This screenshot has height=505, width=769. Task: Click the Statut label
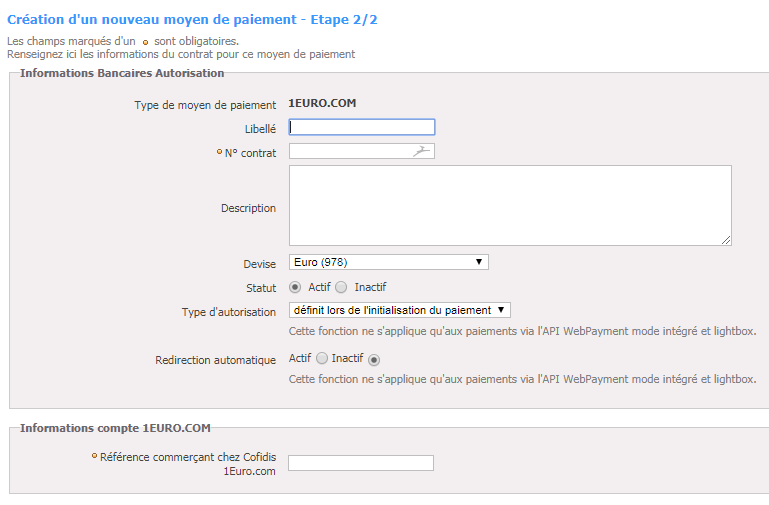point(261,288)
